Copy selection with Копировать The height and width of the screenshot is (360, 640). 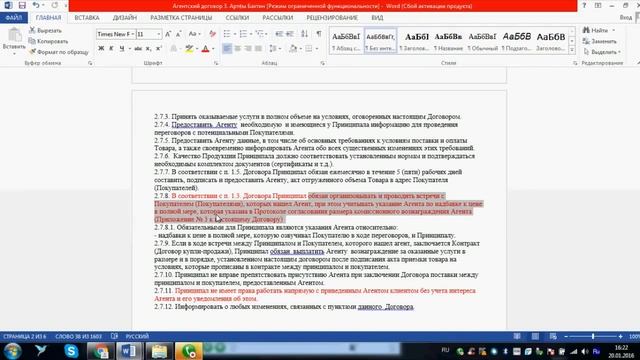[x=48, y=41]
